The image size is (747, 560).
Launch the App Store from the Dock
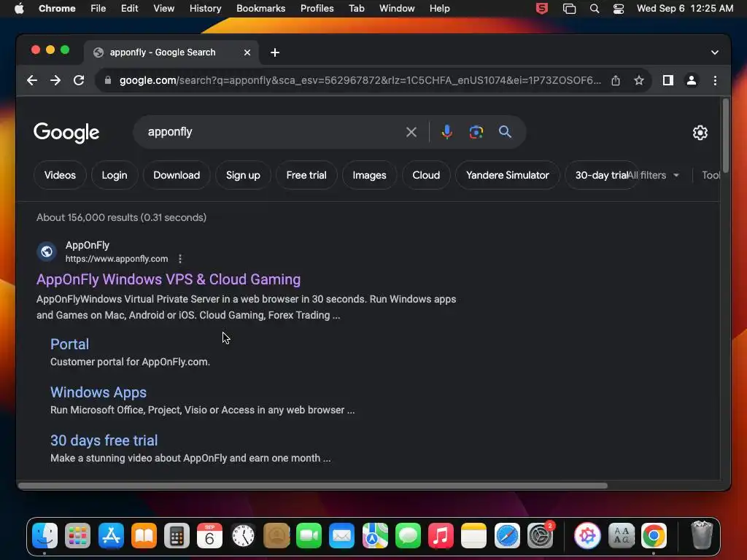click(111, 535)
